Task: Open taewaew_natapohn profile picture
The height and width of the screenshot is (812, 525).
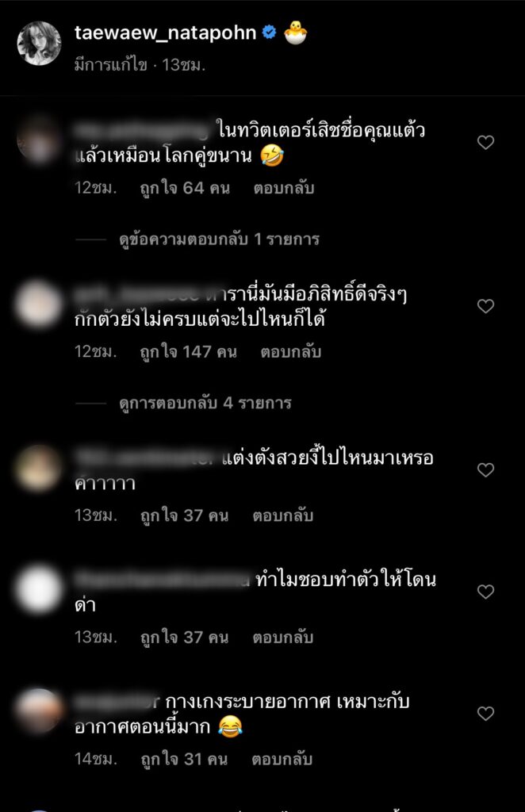Action: [40, 44]
